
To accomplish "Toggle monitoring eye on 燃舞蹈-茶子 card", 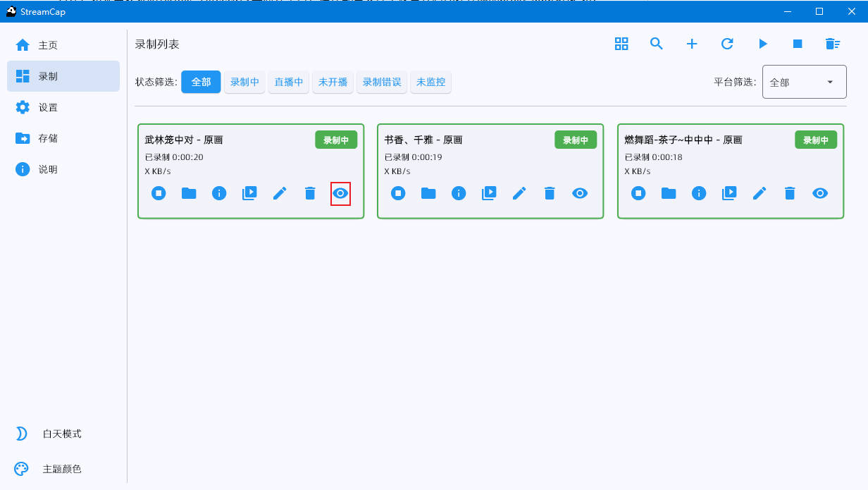I will tap(820, 193).
